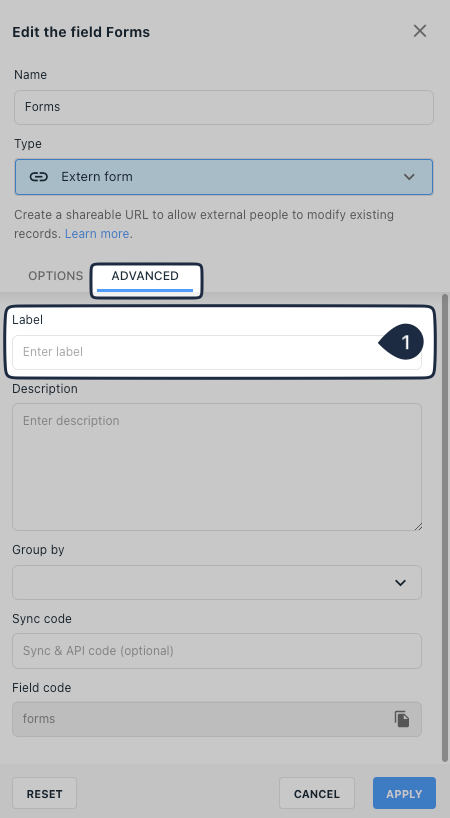Open the Extern form type selector
This screenshot has width=450, height=818.
(224, 177)
